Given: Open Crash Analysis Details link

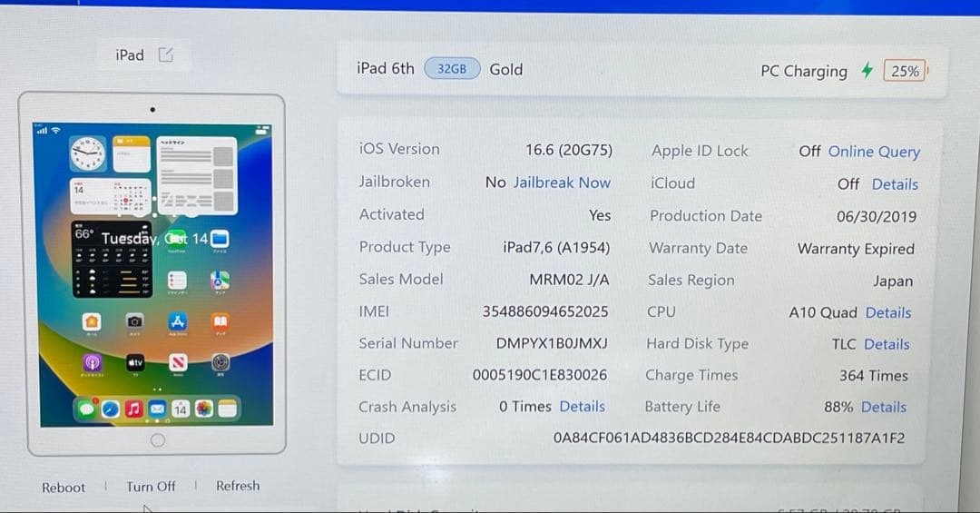Looking at the screenshot, I should 582,407.
